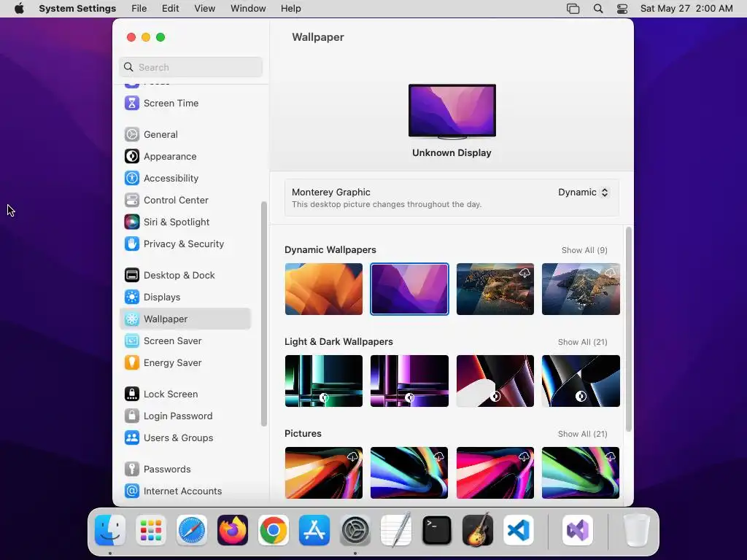Open Finder from the Dock
Image resolution: width=747 pixels, height=560 pixels.
coord(110,530)
